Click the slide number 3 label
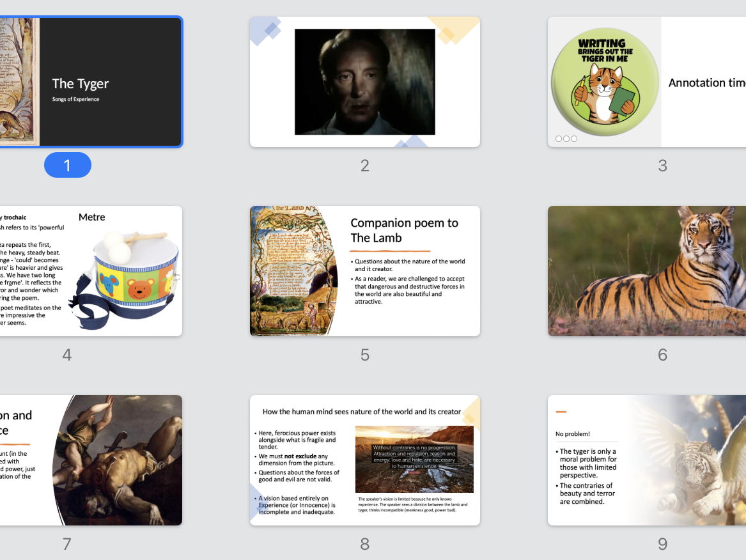The width and height of the screenshot is (746, 560). point(663,166)
